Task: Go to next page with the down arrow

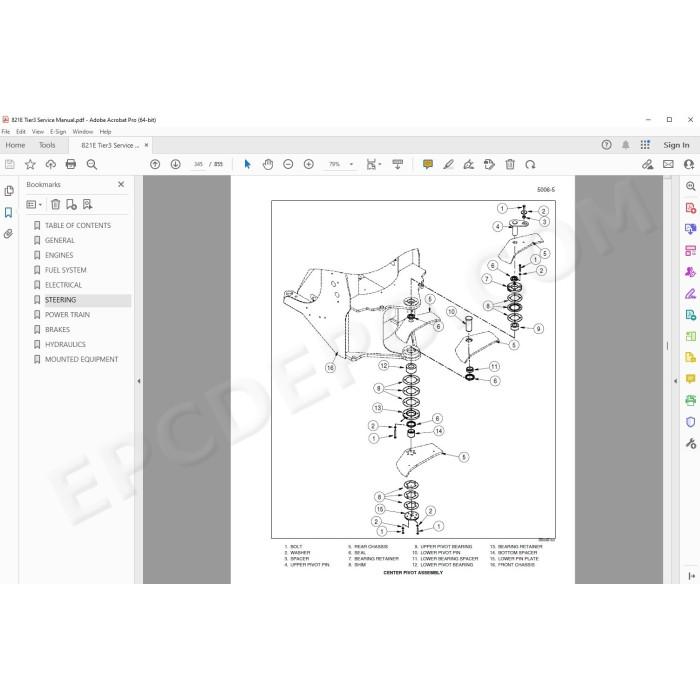Action: (175, 165)
